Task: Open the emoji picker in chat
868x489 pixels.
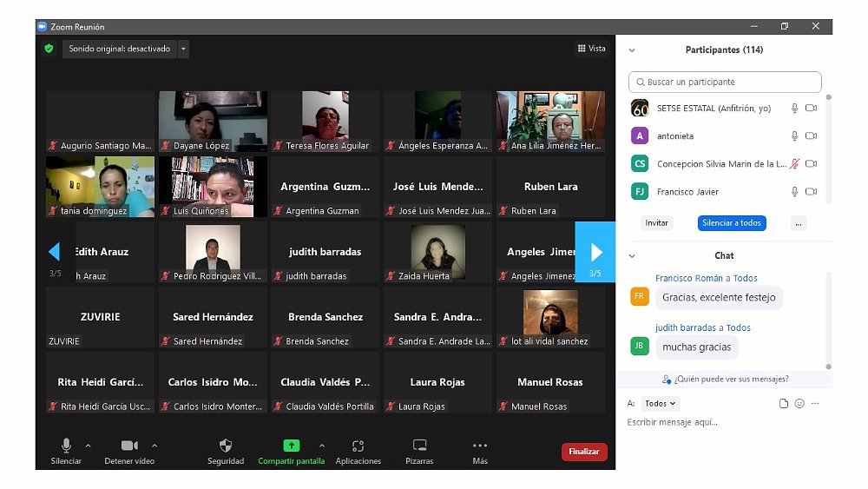Action: point(799,404)
